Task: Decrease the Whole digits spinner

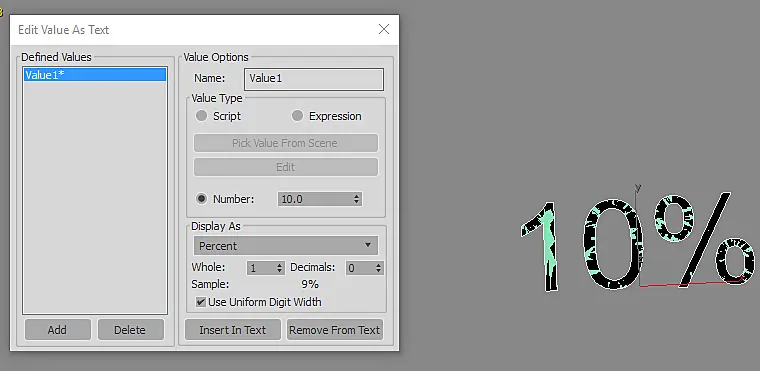Action: [280, 271]
